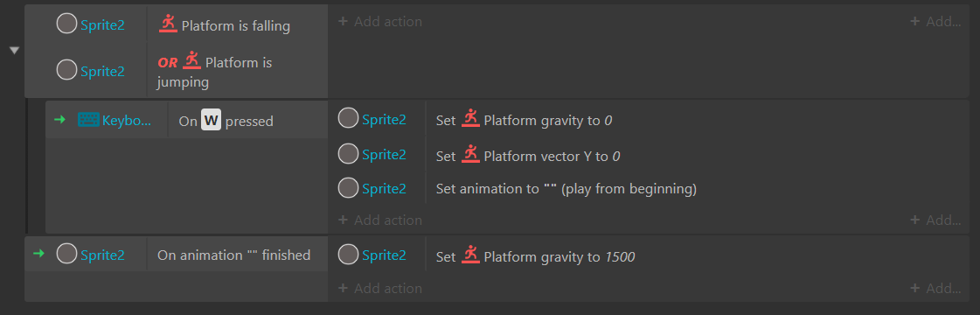The height and width of the screenshot is (315, 980).
Task: Add action under the W pressed event
Action: [x=380, y=220]
